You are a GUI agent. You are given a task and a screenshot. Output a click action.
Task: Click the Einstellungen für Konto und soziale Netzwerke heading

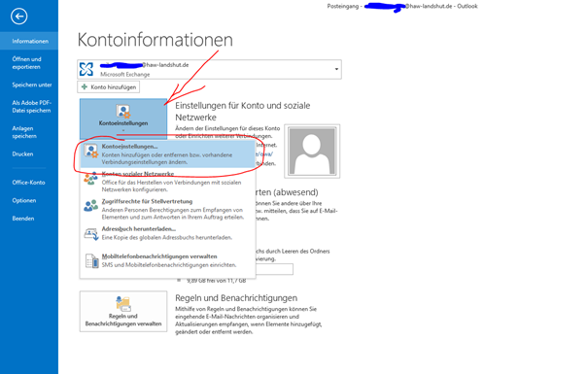coord(243,112)
